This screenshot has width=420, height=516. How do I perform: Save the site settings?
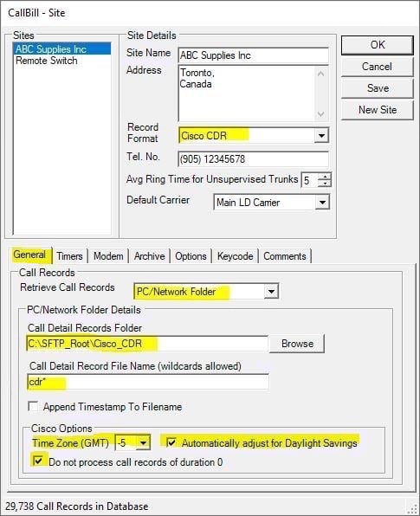tap(378, 88)
